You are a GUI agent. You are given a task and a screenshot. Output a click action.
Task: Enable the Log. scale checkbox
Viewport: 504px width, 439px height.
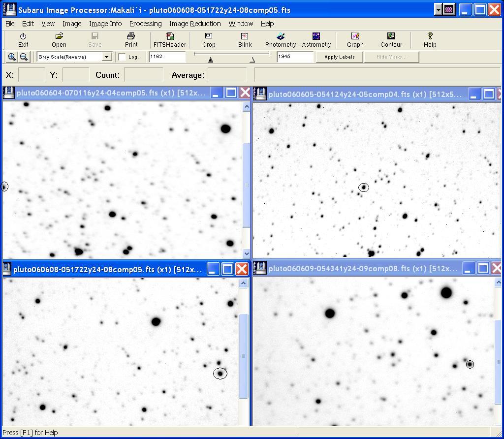tap(122, 57)
